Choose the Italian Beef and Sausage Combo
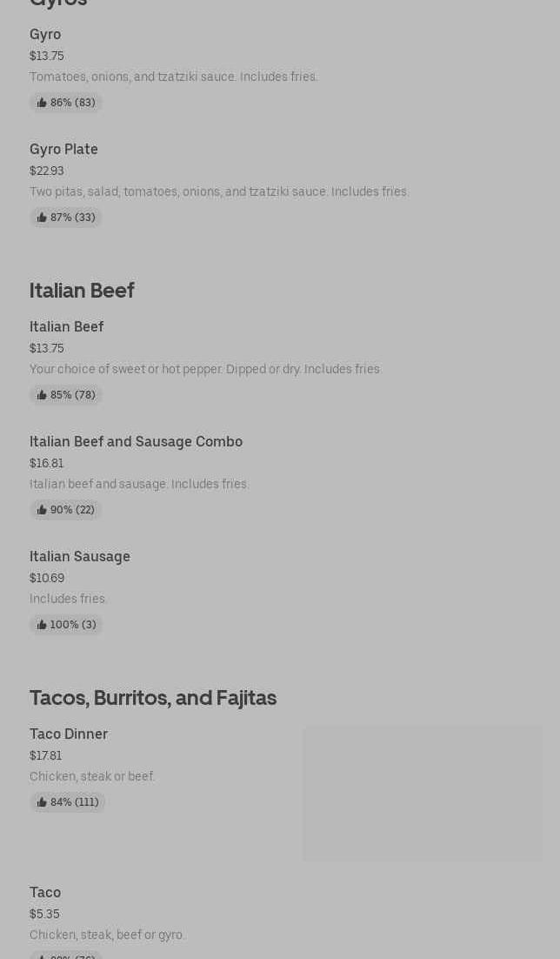The image size is (560, 959). pyautogui.click(x=136, y=442)
